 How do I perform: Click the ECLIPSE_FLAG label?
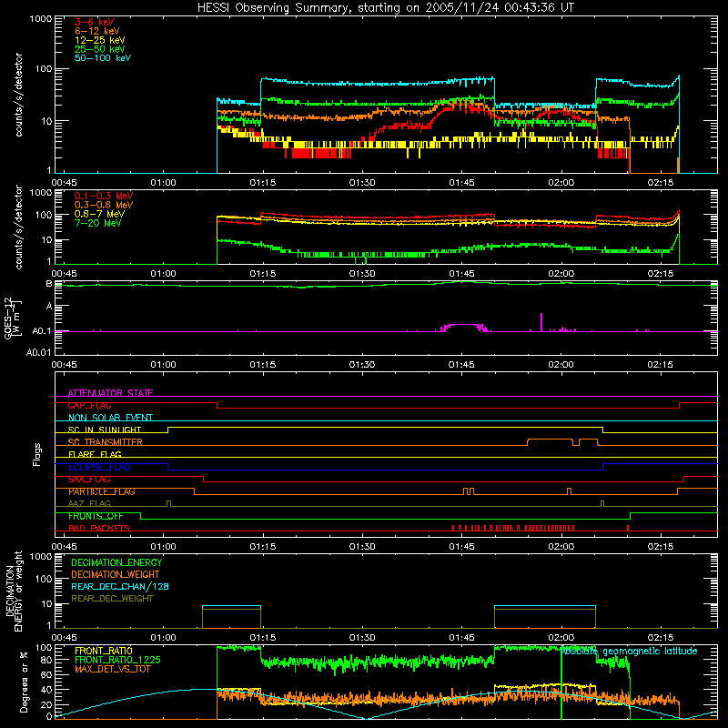(99, 467)
